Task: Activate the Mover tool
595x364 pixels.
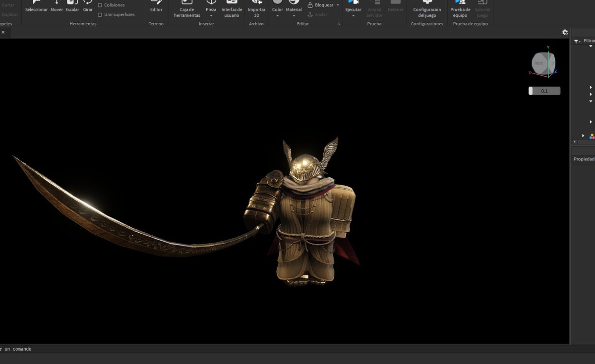Action: tap(57, 6)
